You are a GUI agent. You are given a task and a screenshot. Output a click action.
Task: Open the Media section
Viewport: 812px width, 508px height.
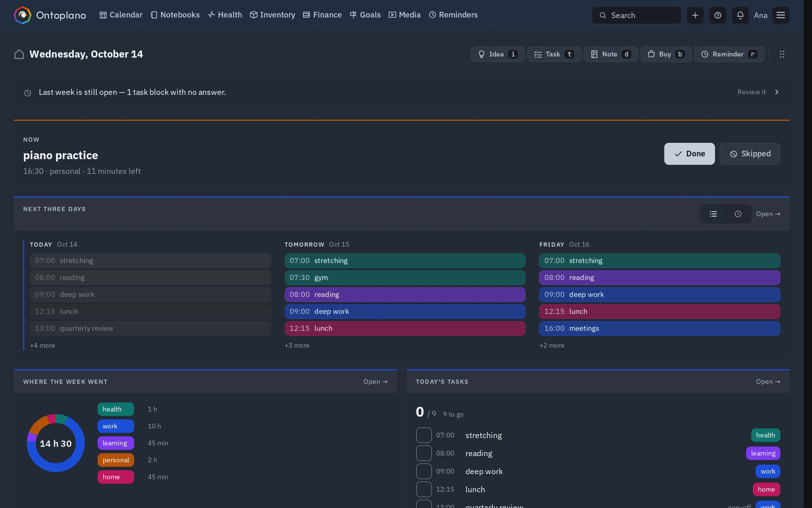404,15
